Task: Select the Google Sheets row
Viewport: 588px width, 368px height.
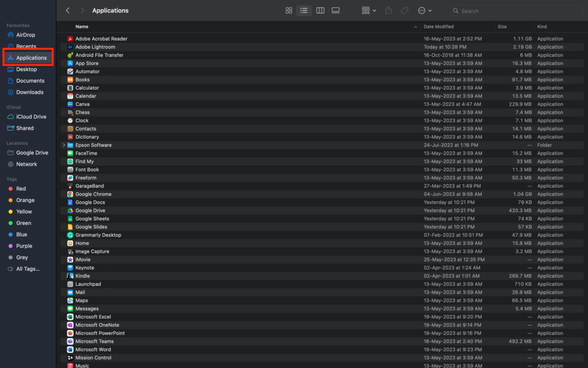Action: 322,218
